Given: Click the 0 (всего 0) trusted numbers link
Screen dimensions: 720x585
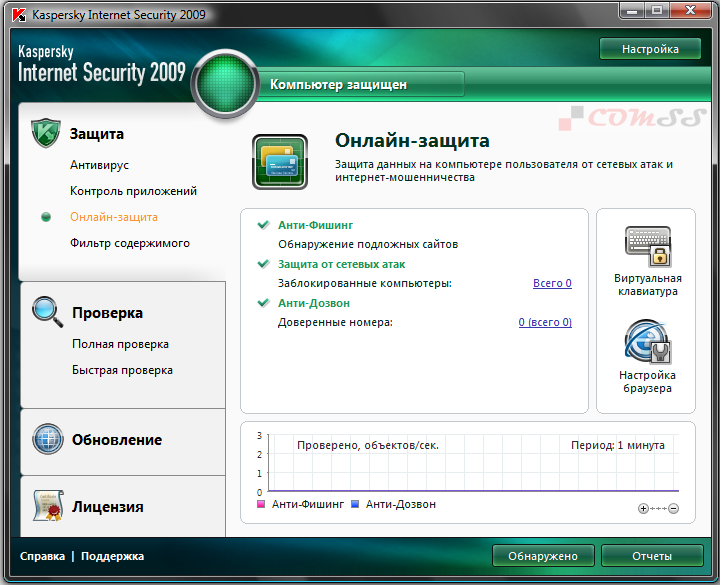Looking at the screenshot, I should point(545,322).
